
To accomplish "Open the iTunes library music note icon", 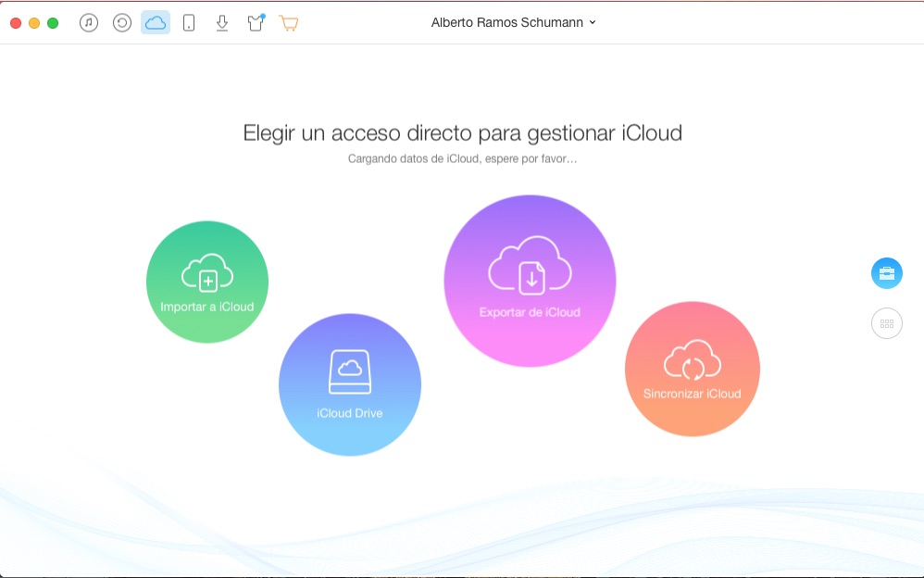I will [x=89, y=23].
